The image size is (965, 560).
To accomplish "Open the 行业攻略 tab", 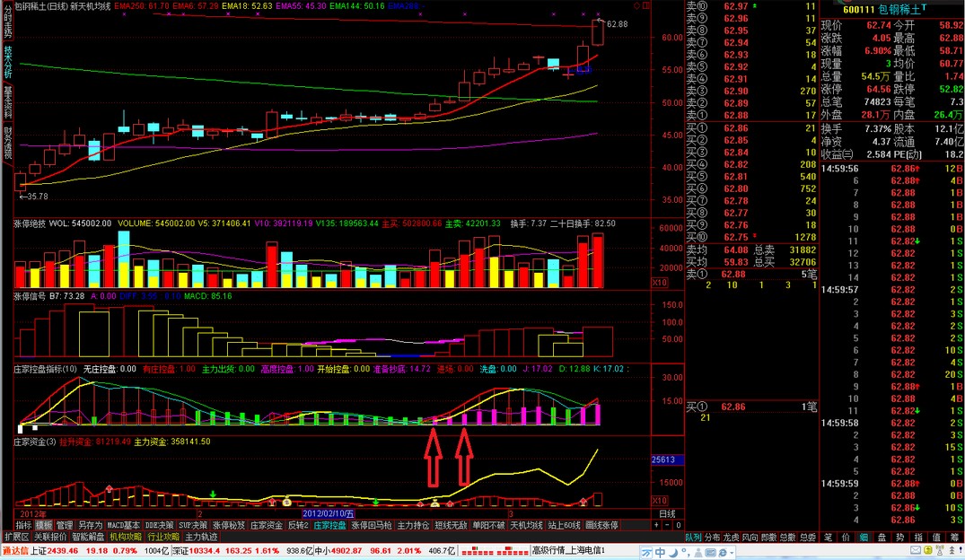I will 163,538.
